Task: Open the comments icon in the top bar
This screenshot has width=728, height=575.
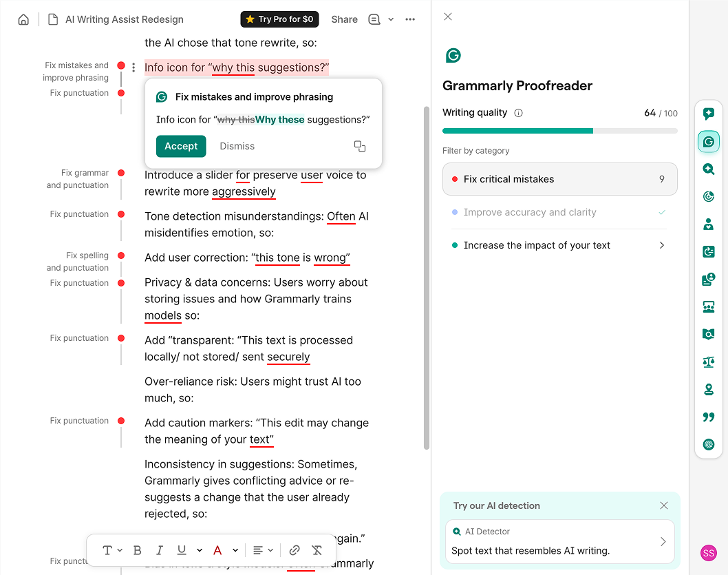Action: pyautogui.click(x=374, y=19)
